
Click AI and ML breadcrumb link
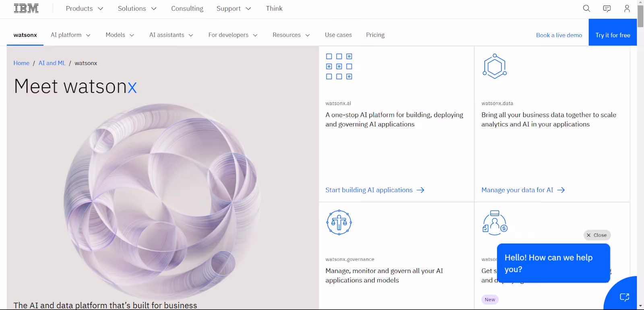pos(52,63)
